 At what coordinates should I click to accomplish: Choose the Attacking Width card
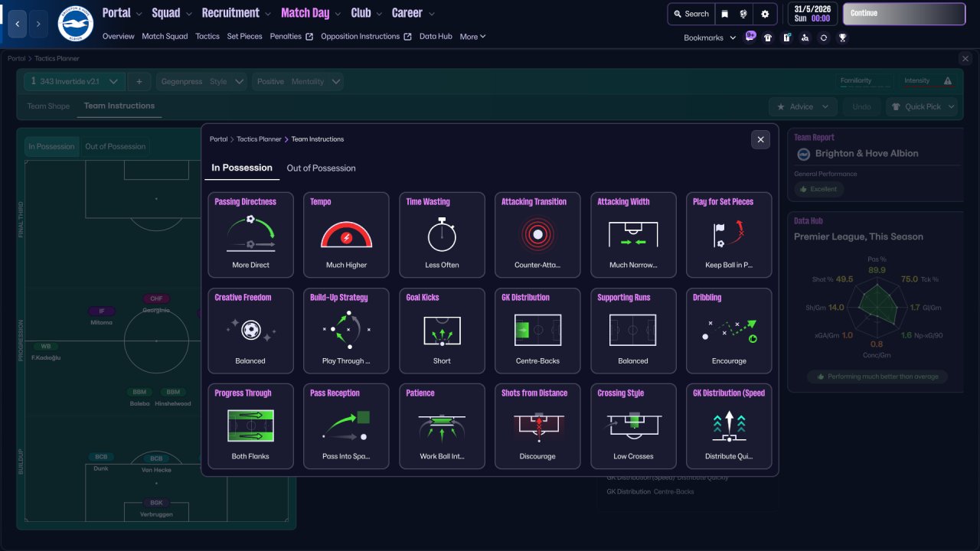[x=633, y=235]
